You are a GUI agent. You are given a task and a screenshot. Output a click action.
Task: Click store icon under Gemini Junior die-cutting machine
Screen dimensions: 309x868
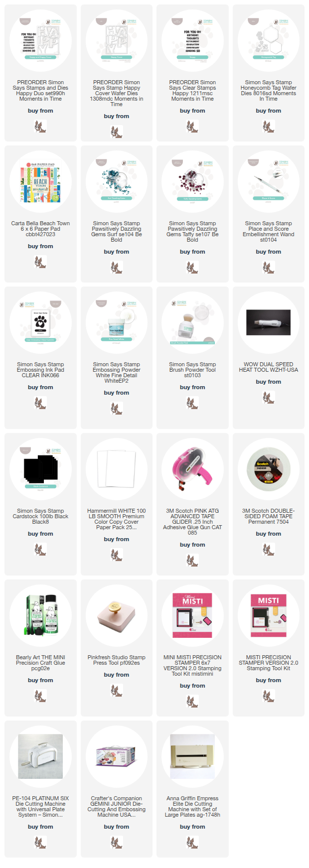[x=117, y=843]
